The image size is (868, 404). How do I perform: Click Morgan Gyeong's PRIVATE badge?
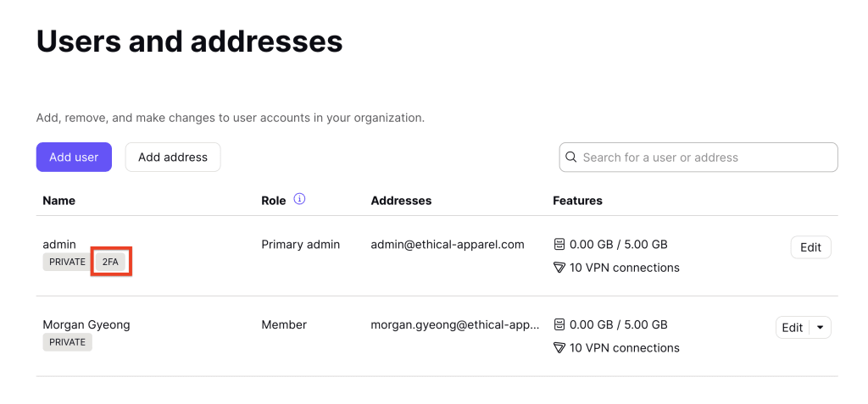coord(68,342)
